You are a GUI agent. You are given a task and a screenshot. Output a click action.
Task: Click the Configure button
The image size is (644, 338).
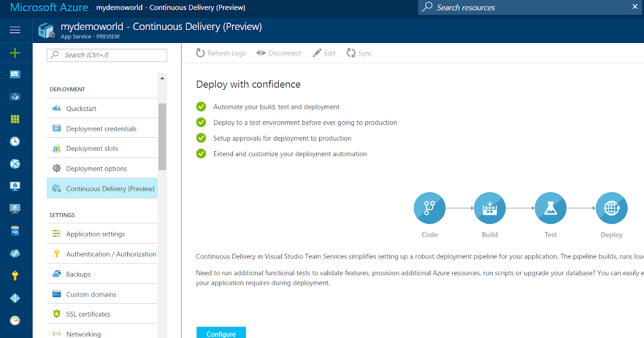pyautogui.click(x=221, y=333)
